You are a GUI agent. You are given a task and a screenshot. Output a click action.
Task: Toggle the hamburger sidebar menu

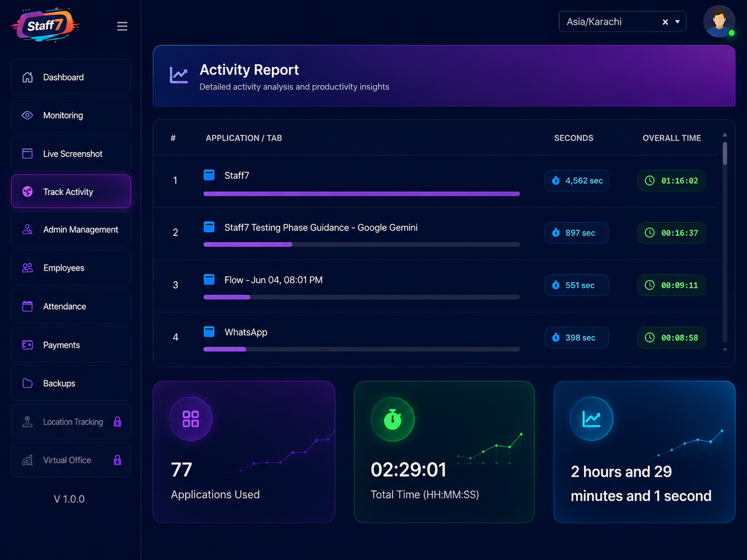[122, 26]
